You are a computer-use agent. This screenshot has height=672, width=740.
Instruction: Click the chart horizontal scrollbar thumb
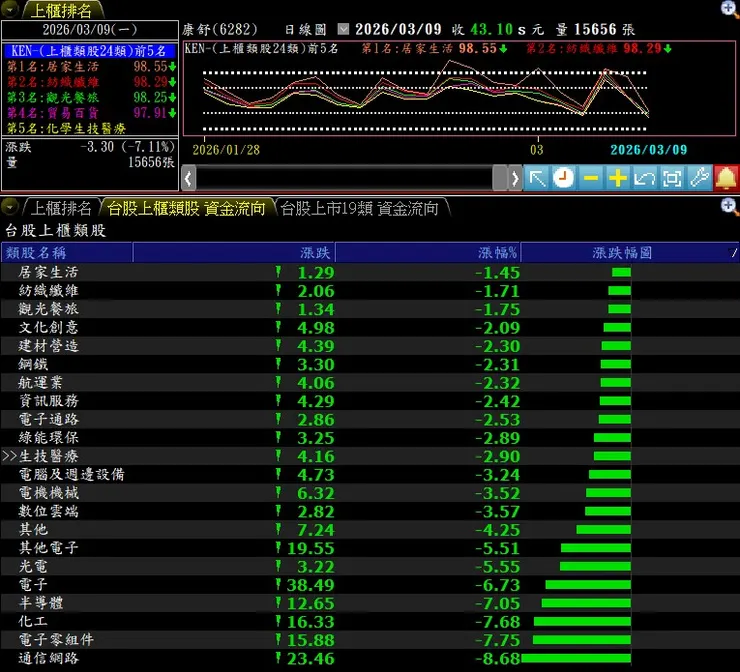pyautogui.click(x=499, y=178)
